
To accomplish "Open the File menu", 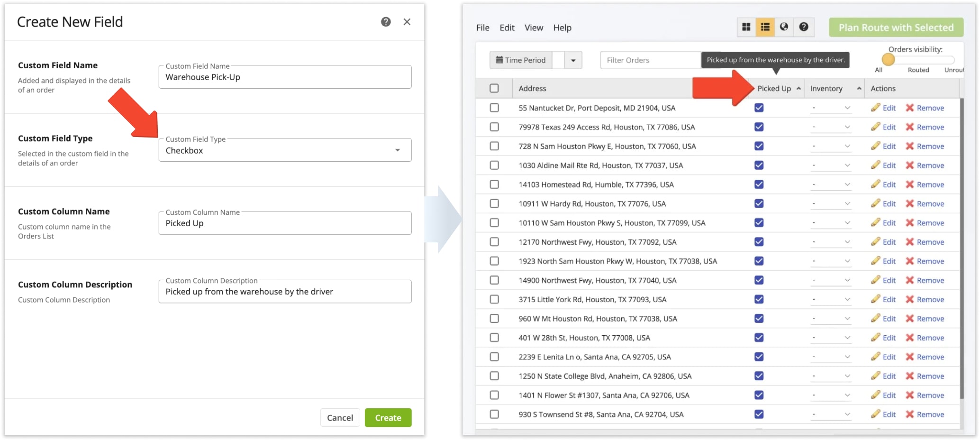I will coord(482,28).
